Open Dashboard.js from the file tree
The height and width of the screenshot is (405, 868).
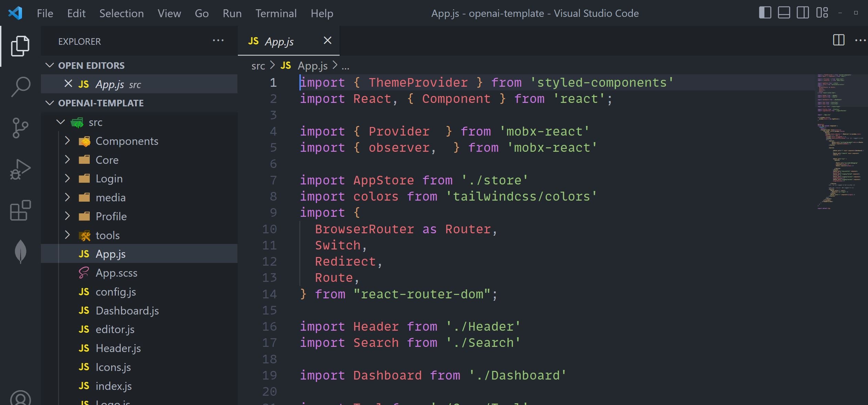127,311
